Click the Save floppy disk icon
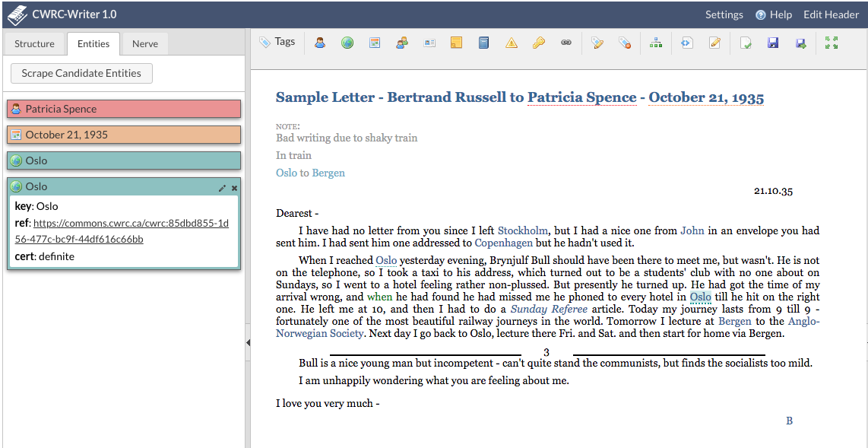868x448 pixels. (773, 43)
